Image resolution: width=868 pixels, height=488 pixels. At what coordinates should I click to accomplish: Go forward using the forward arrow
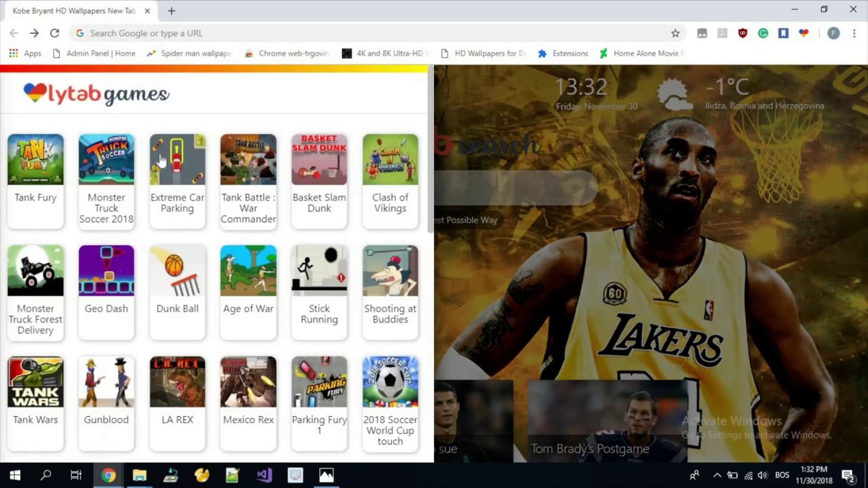click(34, 33)
